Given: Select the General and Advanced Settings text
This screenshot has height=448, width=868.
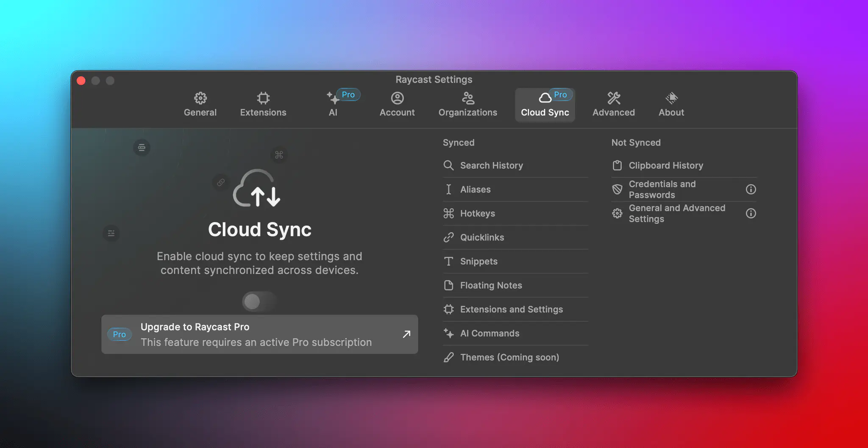Looking at the screenshot, I should tap(677, 213).
